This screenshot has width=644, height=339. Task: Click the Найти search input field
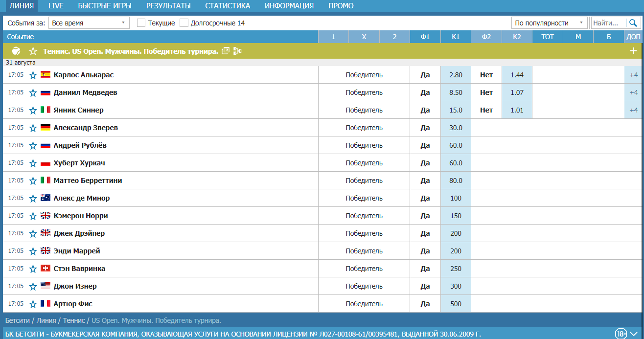608,23
